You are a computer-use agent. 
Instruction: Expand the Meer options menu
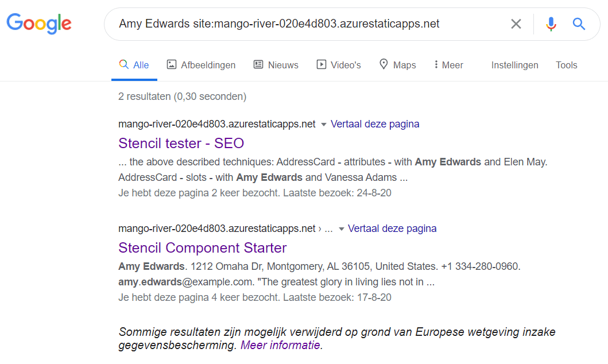point(448,65)
